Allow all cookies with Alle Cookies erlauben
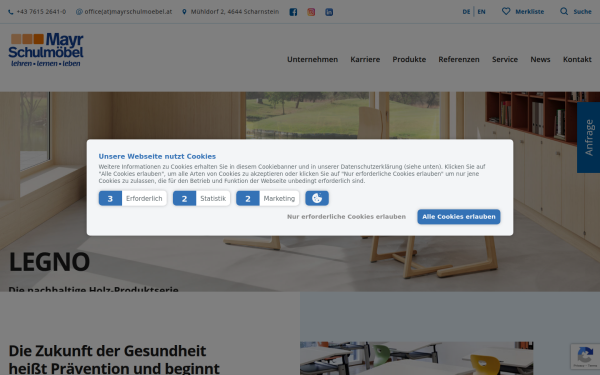 click(x=459, y=217)
